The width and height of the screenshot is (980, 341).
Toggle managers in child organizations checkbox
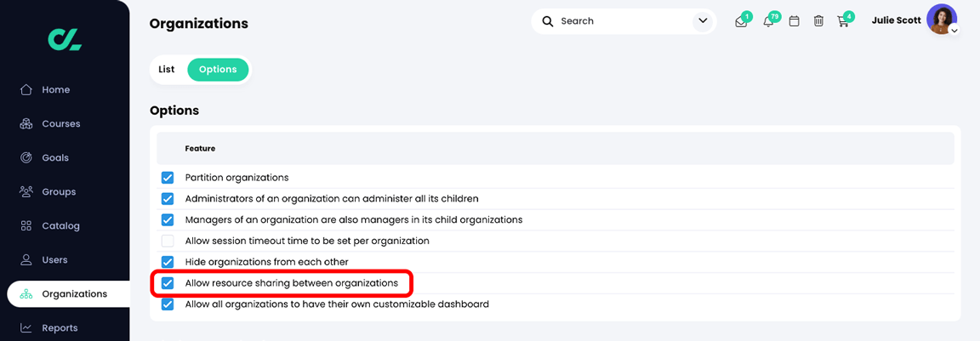pyautogui.click(x=168, y=220)
